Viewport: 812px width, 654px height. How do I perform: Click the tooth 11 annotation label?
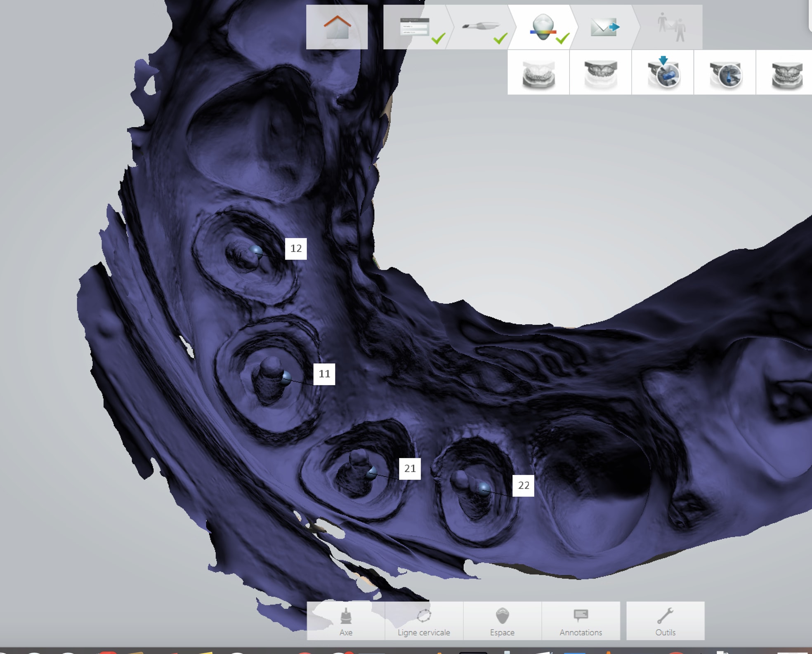(x=324, y=374)
